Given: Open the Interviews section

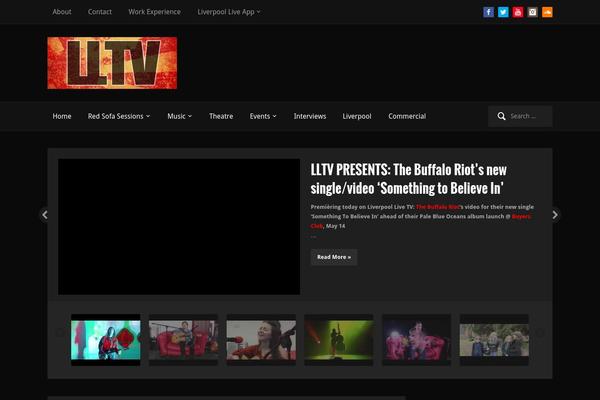Looking at the screenshot, I should click(310, 116).
